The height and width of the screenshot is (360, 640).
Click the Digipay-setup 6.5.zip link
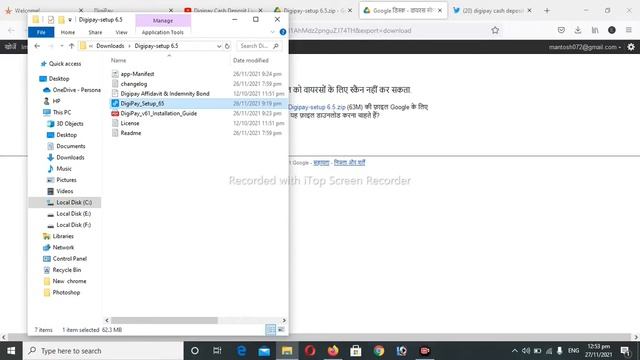[317, 107]
